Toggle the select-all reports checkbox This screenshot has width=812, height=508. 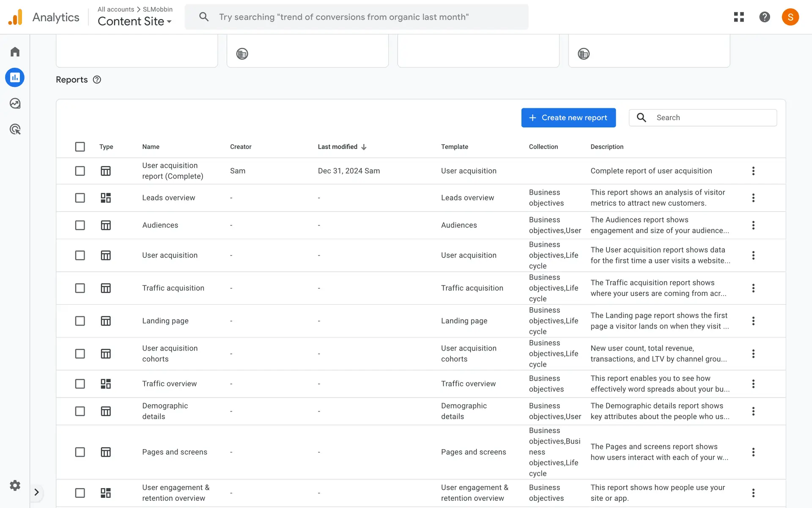coord(80,147)
